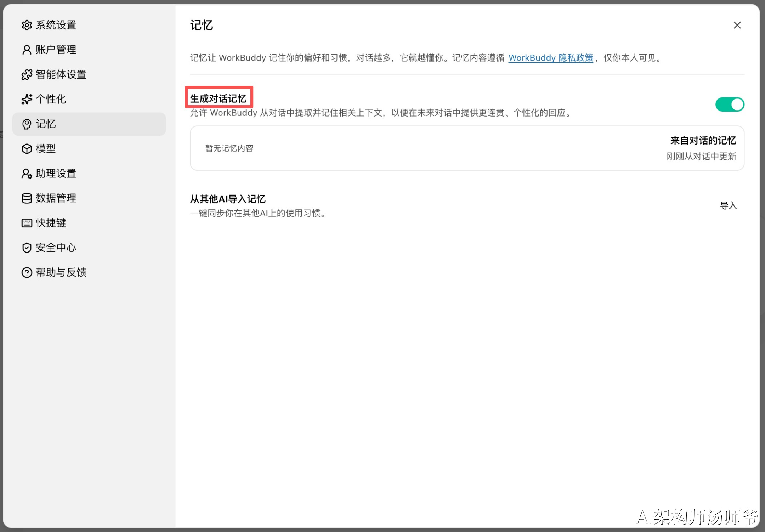Go to 安全中心

89,248
